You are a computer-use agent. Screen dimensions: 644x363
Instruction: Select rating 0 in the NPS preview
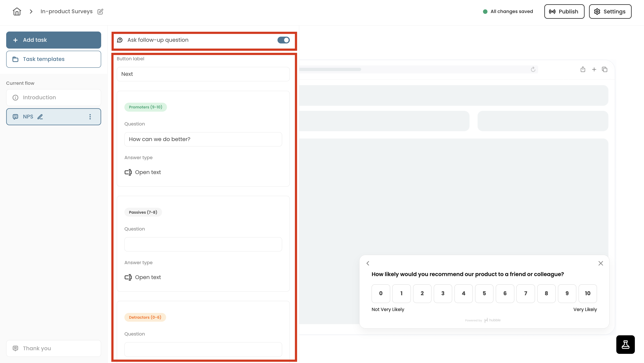381,294
